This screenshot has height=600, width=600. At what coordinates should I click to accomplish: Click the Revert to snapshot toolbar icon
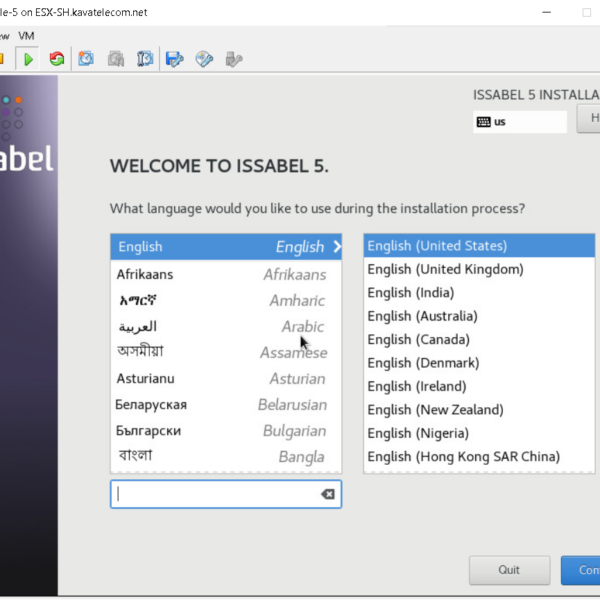116,59
